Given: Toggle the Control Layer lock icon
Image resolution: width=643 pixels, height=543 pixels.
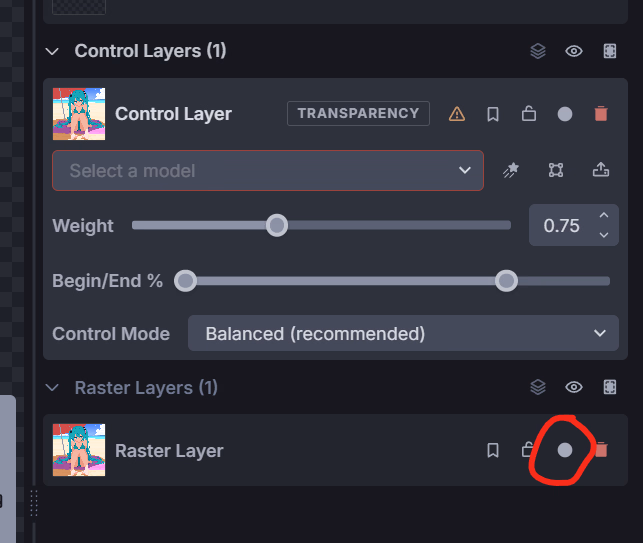Looking at the screenshot, I should [529, 114].
